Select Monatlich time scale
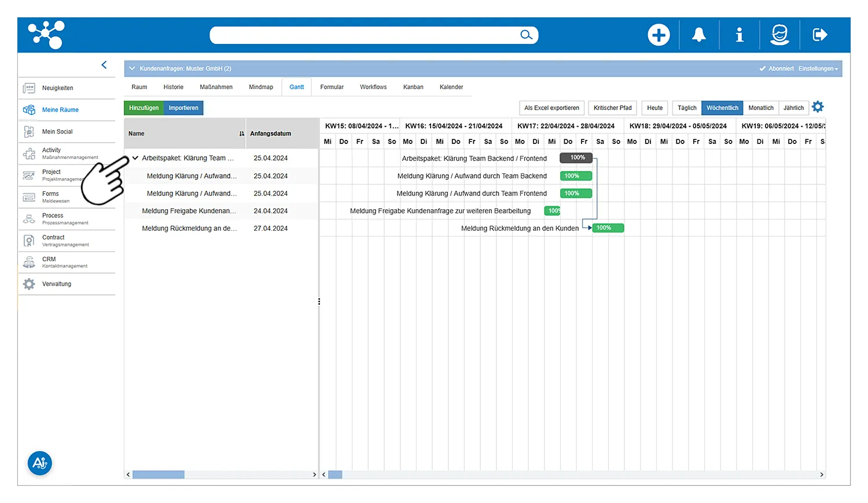Viewport: 868px width, 503px height. point(760,108)
